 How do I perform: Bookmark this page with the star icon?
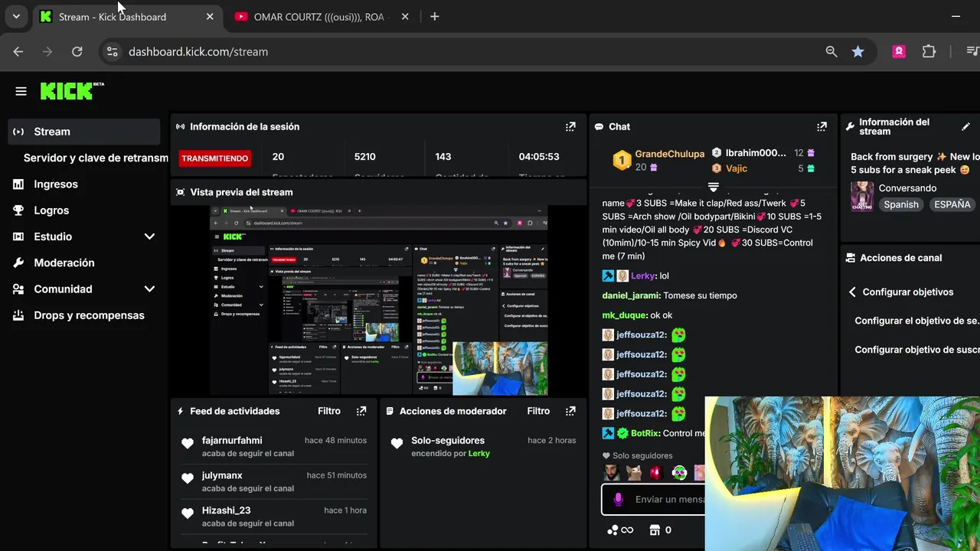858,52
